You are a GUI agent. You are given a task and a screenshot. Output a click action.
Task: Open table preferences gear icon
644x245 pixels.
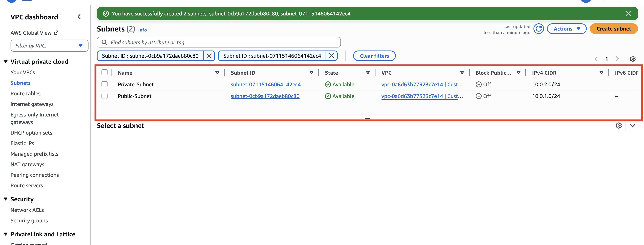tap(633, 59)
